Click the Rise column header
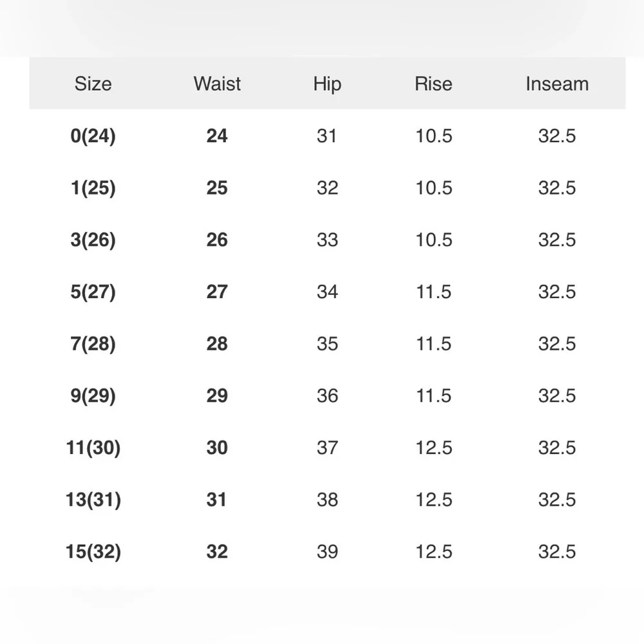 pyautogui.click(x=433, y=84)
